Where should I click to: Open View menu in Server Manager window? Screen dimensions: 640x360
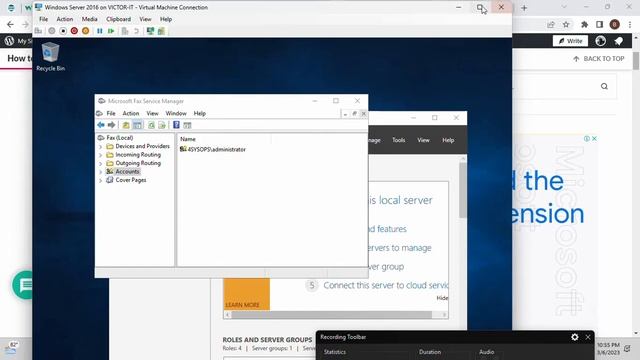point(423,140)
